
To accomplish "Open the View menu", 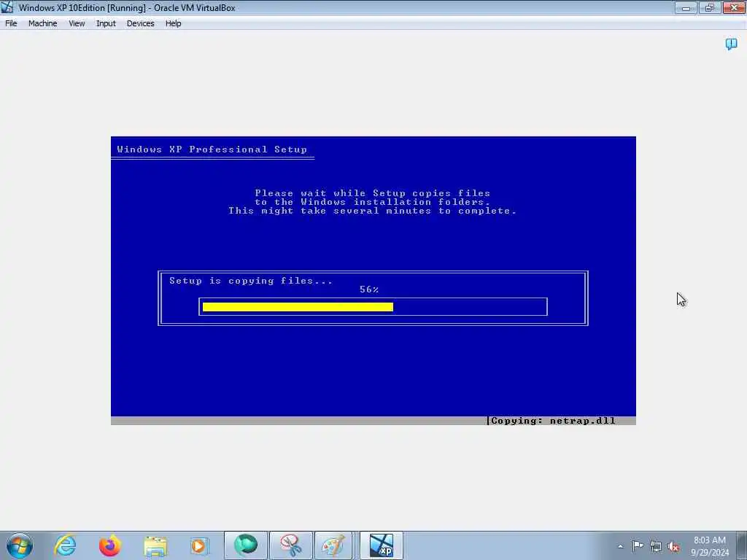I will click(x=77, y=23).
